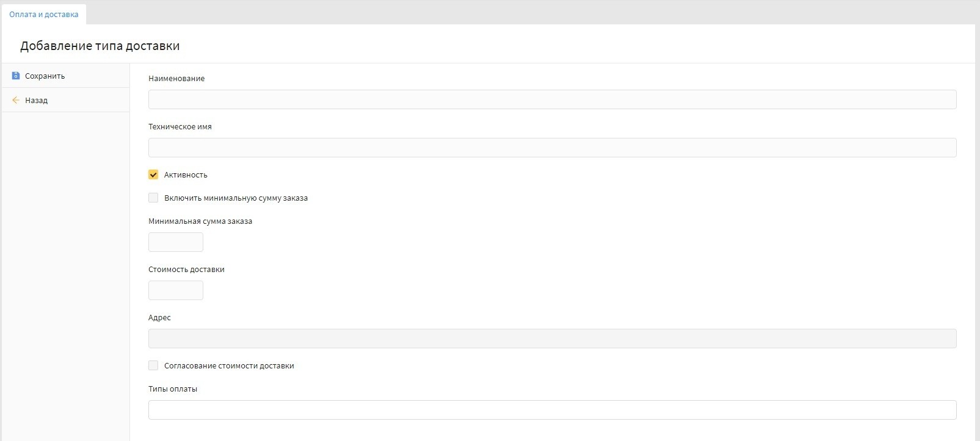
Task: Click into the Техническое имя field
Action: click(x=552, y=148)
